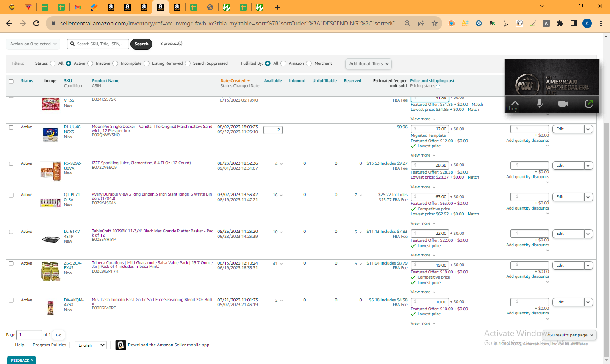Click the Pricing status info icon
610x364 pixels.
point(438,87)
